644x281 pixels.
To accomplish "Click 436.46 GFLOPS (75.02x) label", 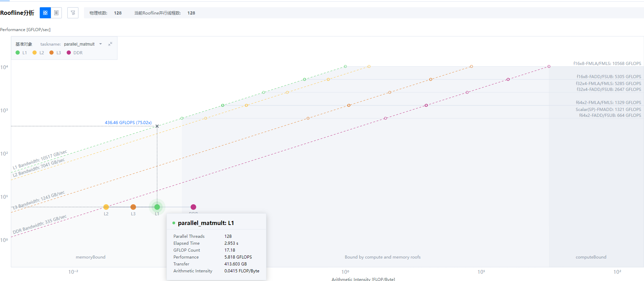I will 128,123.
